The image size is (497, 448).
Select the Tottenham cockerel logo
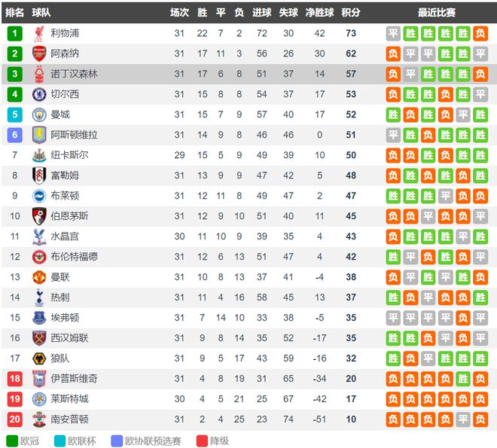pyautogui.click(x=39, y=297)
